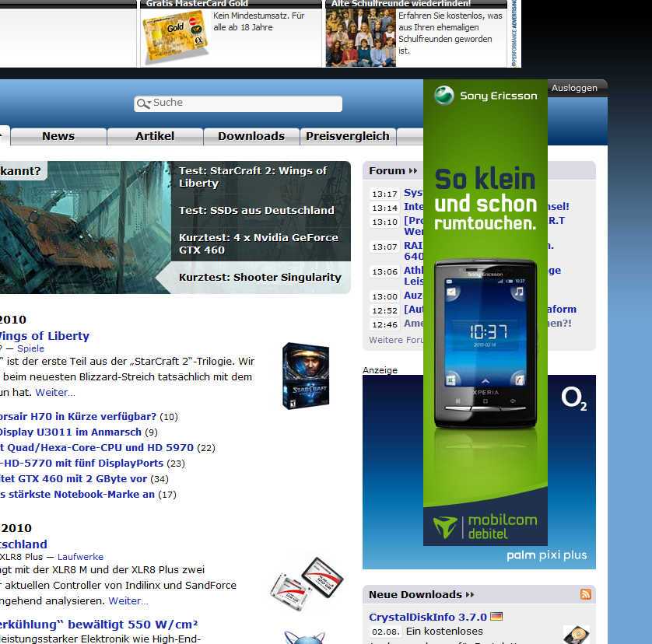The width and height of the screenshot is (652, 644).
Task: Select Kurztest: 4 x Nvidia GeForce GTX 460
Action: tap(261, 244)
